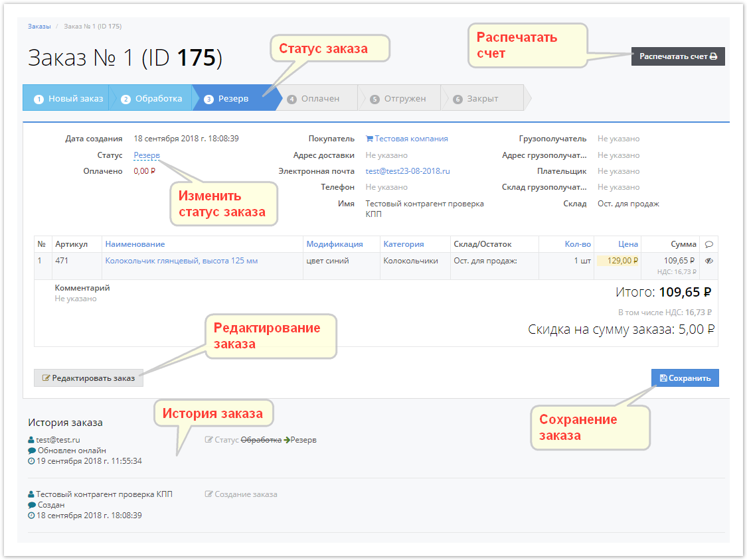Click the clock icon beside 18 сентября 2018 г. 18:08:39 in history
This screenshot has height=560, width=747.
[31, 516]
